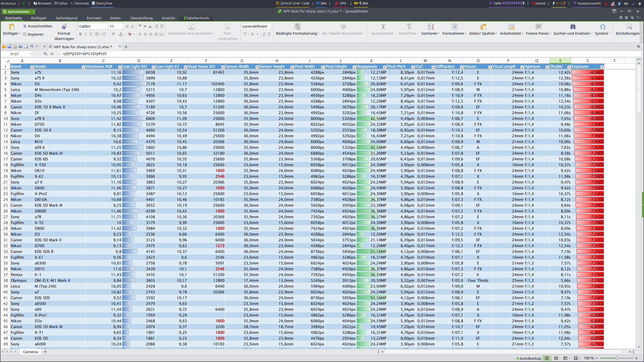Click the save icon in quick access bar
Viewport: 644px width, 362px height.
click(10, 47)
